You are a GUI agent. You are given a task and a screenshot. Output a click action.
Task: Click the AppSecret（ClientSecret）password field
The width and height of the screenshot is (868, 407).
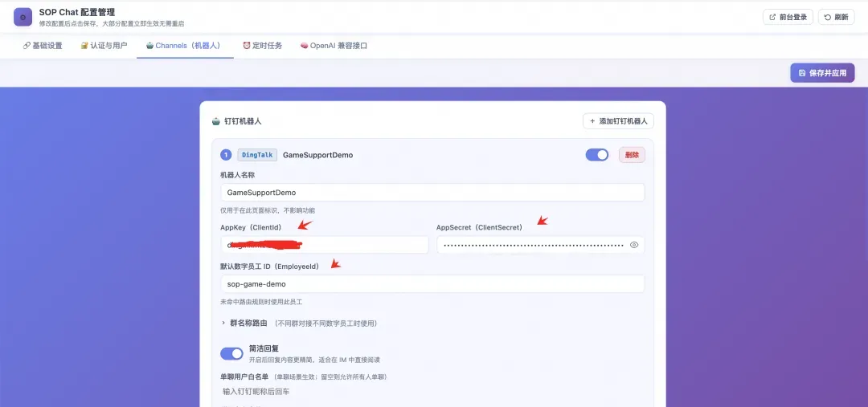tap(540, 244)
